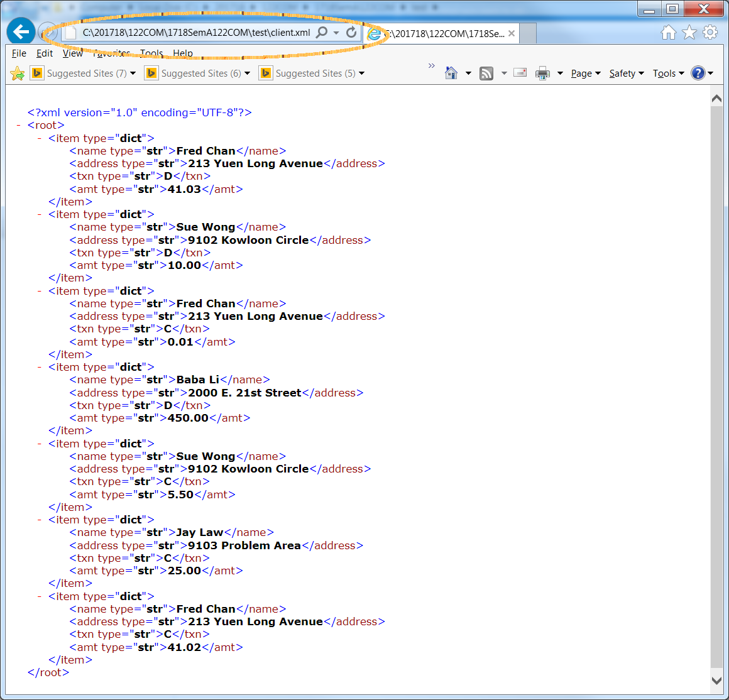Click the RSS feeds icon

pyautogui.click(x=486, y=74)
